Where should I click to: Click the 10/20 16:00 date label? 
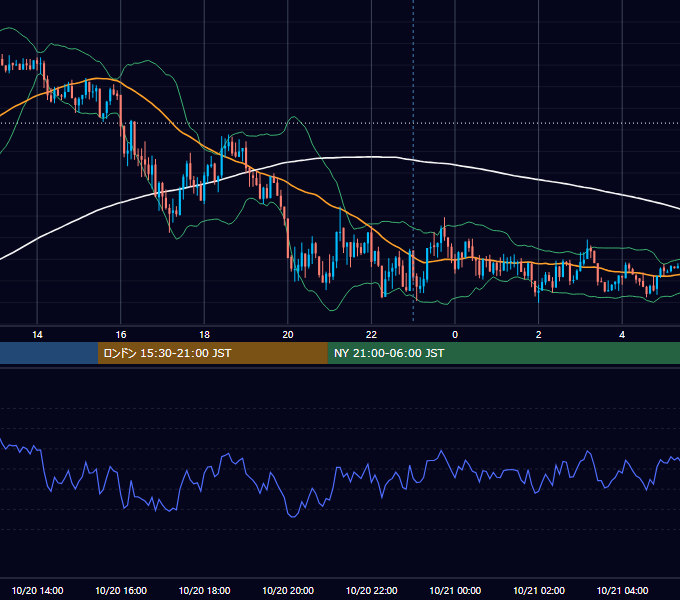(x=121, y=590)
